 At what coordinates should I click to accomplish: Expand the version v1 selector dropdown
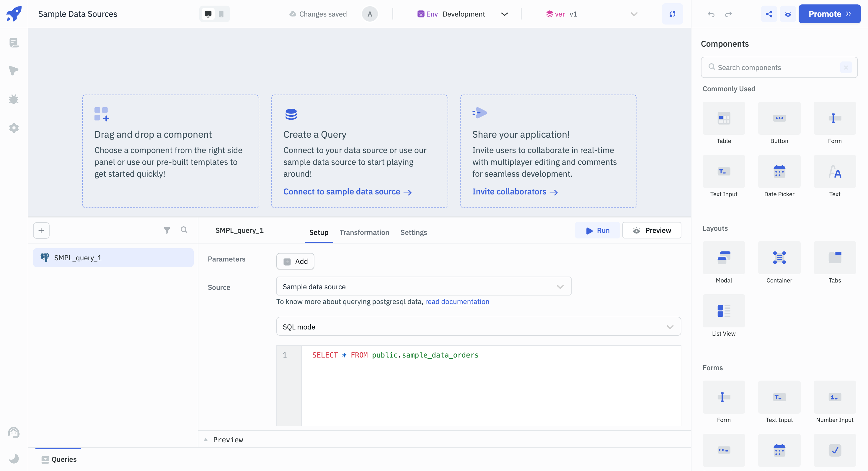click(634, 14)
